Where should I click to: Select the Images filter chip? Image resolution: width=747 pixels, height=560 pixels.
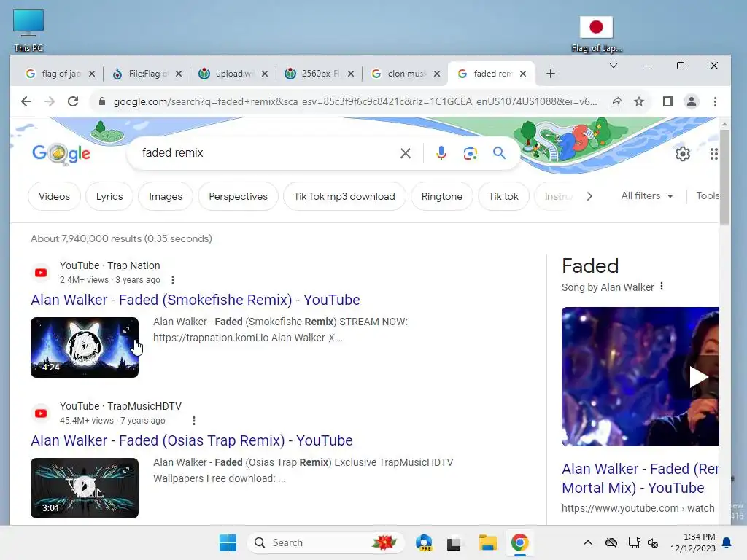click(166, 196)
